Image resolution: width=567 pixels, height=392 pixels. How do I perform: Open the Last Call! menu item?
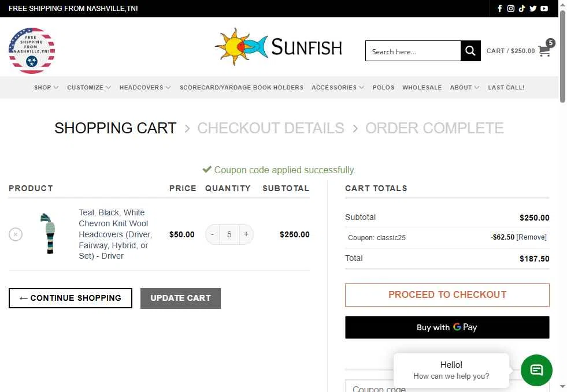[506, 87]
